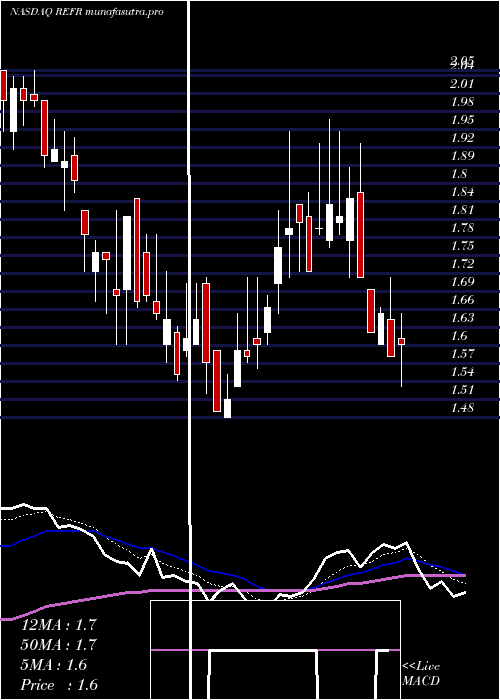This screenshot has height=700, width=500.
Task: Click the 1.81 price axis label
Action: [462, 210]
